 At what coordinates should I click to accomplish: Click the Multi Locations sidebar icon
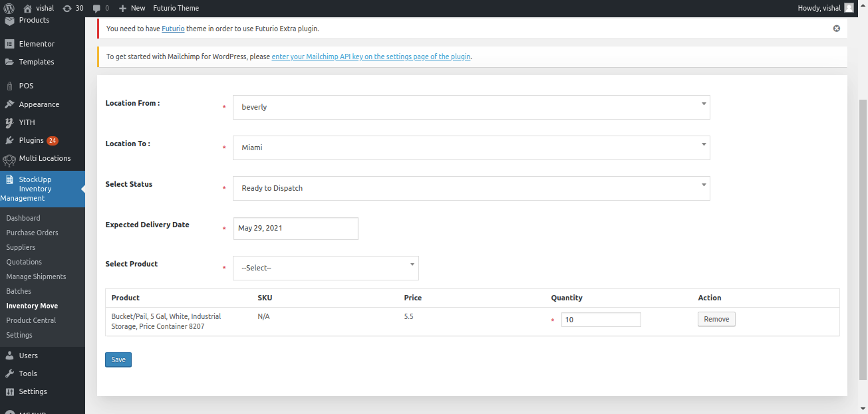click(x=9, y=159)
